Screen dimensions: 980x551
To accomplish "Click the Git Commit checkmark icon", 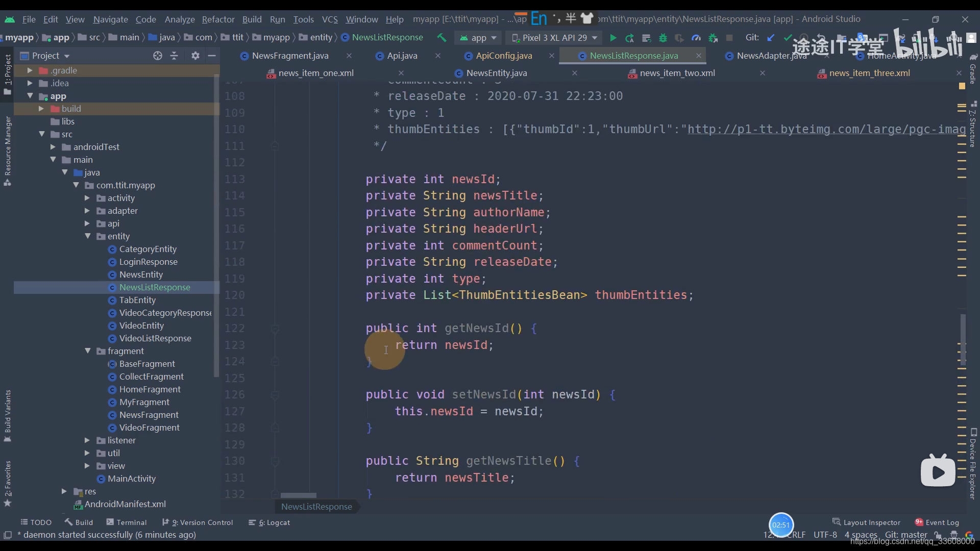I will [x=788, y=38].
